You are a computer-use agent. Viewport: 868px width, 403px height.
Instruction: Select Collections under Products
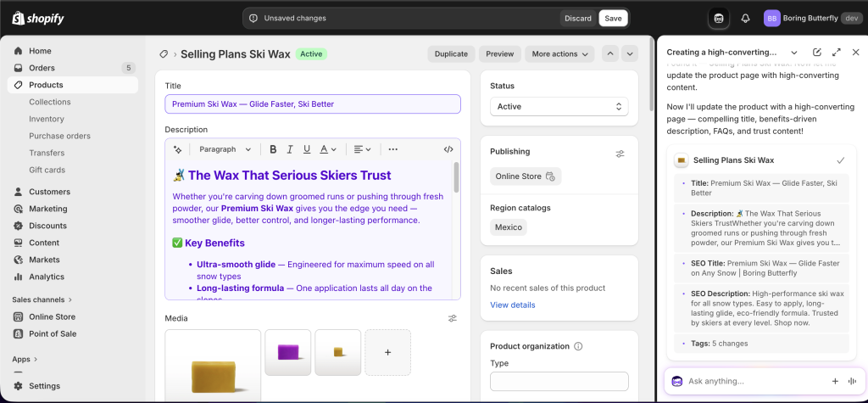point(50,102)
